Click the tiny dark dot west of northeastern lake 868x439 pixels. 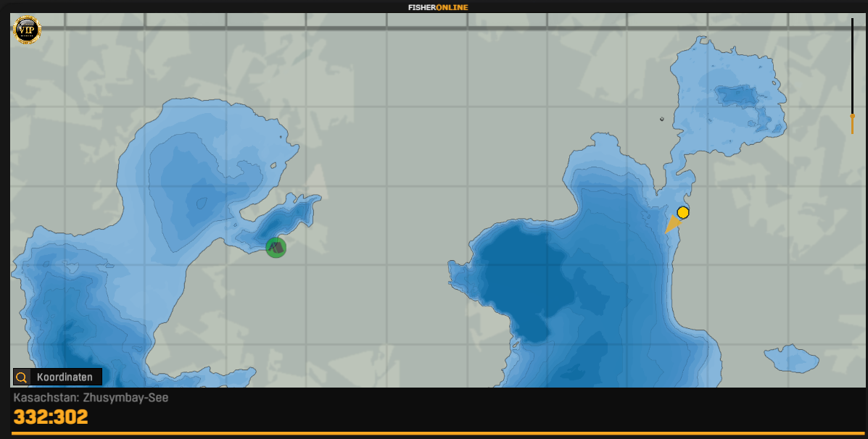point(661,119)
